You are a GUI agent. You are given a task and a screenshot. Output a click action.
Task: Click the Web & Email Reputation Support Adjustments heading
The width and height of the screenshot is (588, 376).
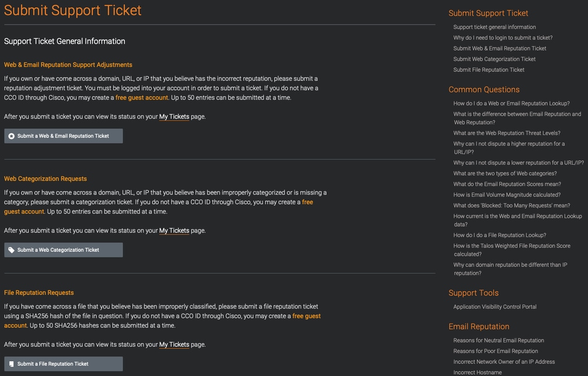click(68, 65)
